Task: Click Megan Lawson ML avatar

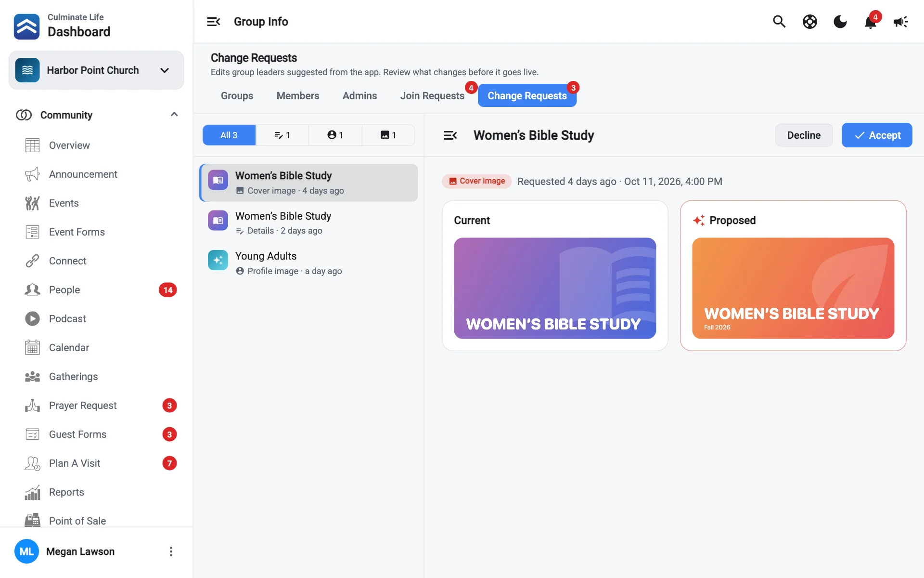Action: (x=26, y=552)
